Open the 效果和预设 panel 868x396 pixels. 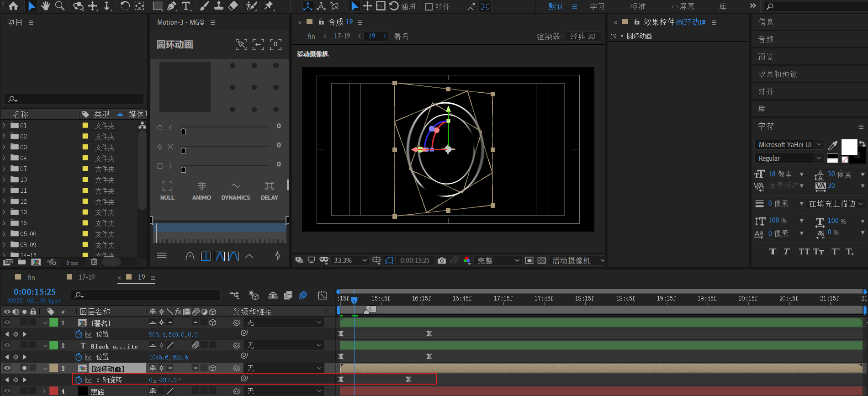[x=777, y=74]
